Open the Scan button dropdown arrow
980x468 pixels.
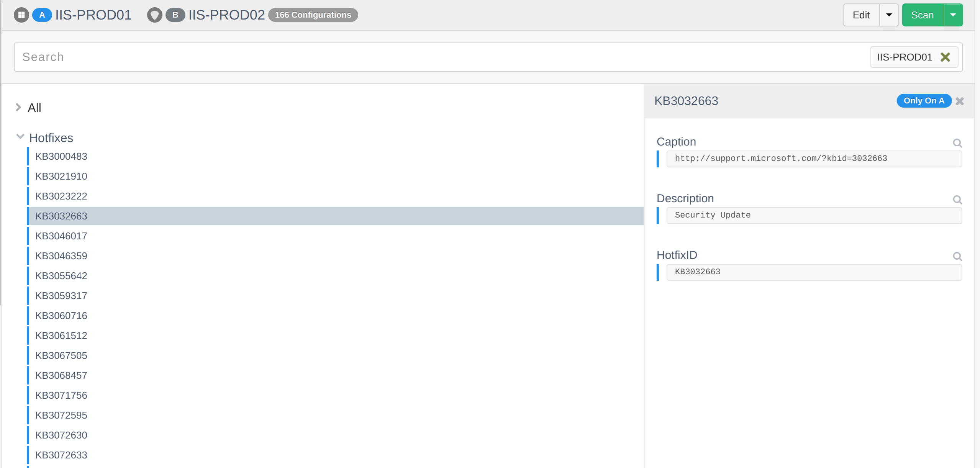(x=953, y=15)
